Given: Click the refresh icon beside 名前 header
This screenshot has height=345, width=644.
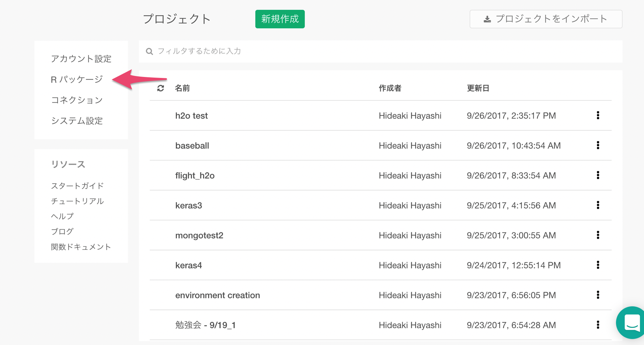Looking at the screenshot, I should tap(161, 88).
